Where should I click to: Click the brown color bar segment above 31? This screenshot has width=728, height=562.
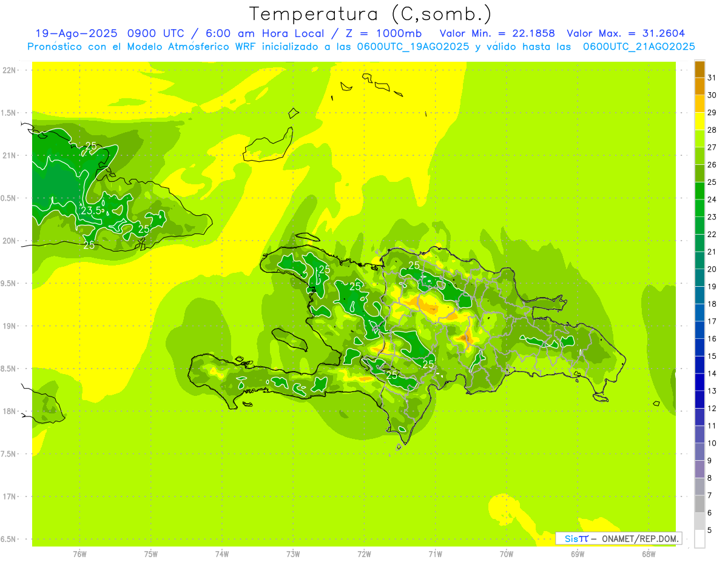[x=699, y=69]
